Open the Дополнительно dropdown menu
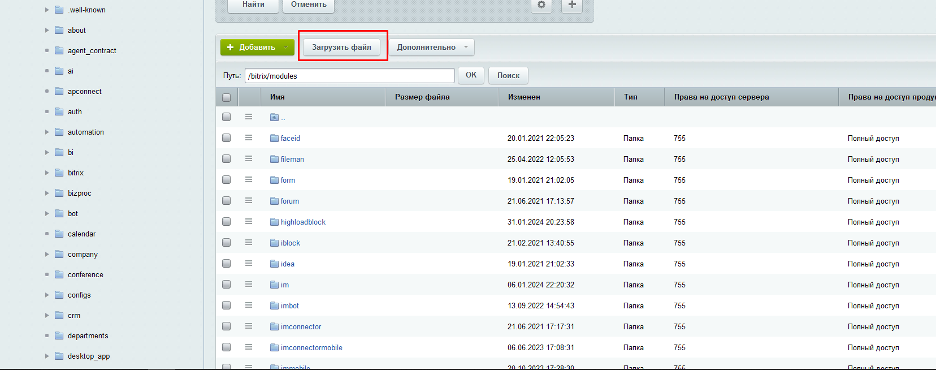This screenshot has height=370, width=936. 432,48
